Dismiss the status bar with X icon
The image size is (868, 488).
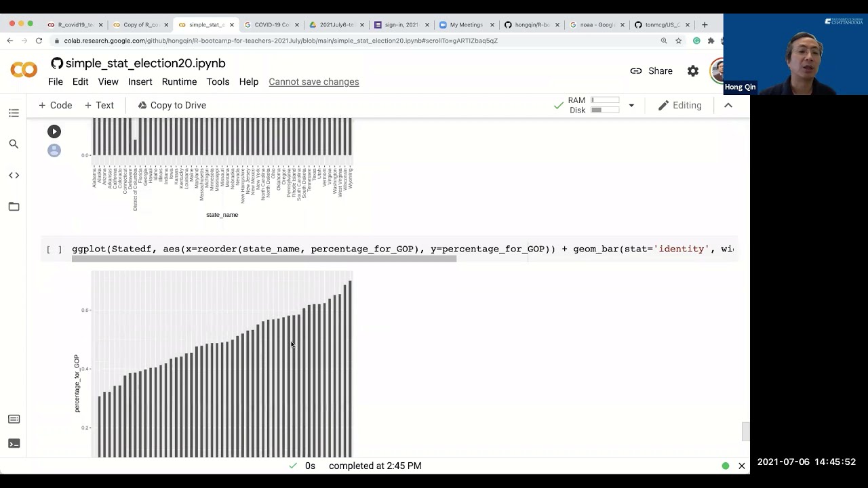[x=742, y=466]
